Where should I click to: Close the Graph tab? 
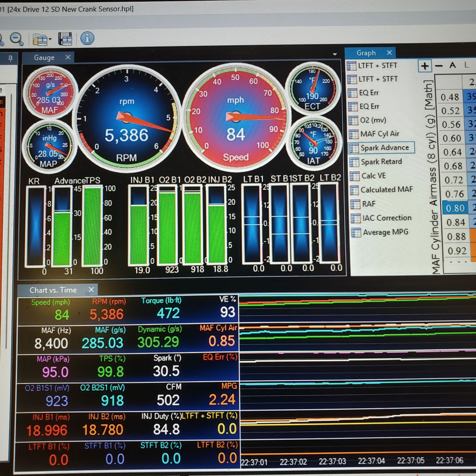[x=389, y=52]
